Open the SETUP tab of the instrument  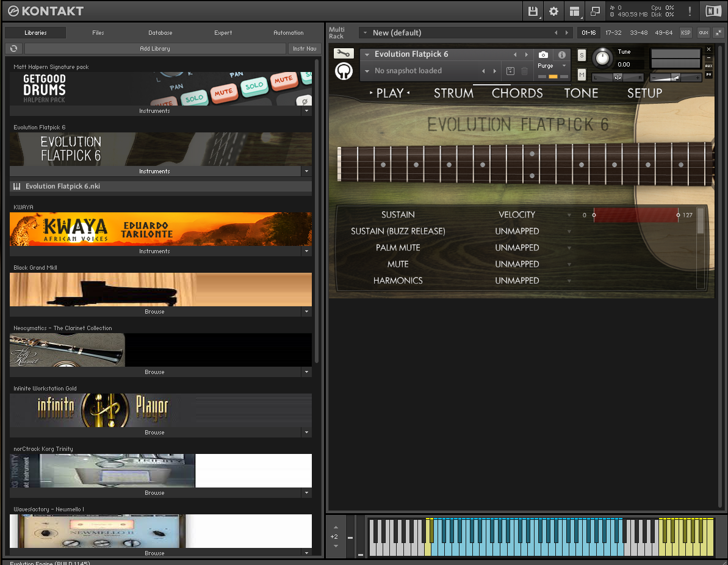(644, 93)
